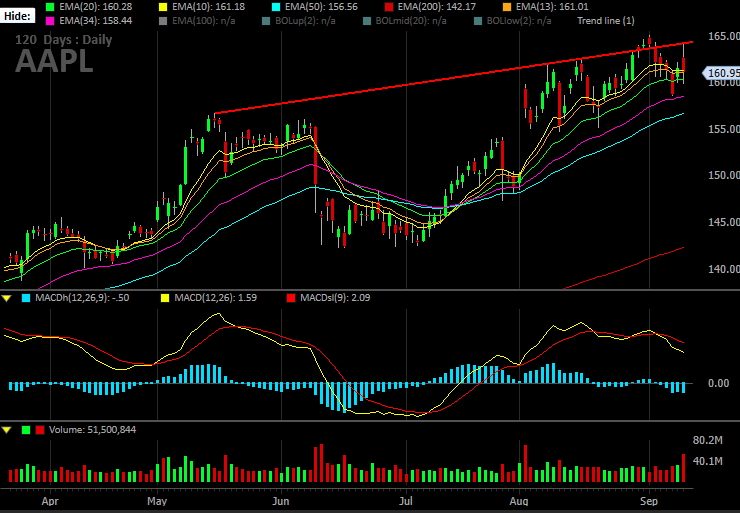Click the Volume: 51,500,844 label

[x=92, y=430]
